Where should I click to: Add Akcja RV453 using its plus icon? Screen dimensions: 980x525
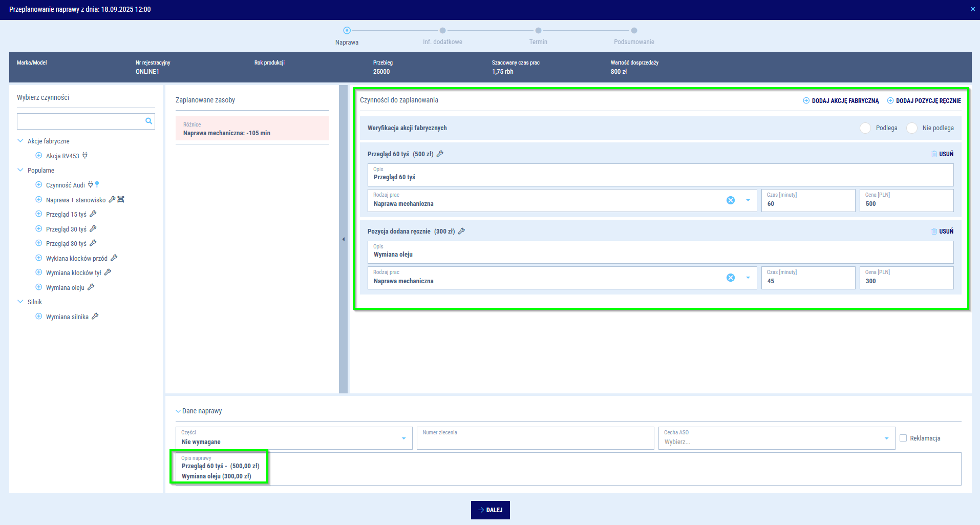coord(38,156)
